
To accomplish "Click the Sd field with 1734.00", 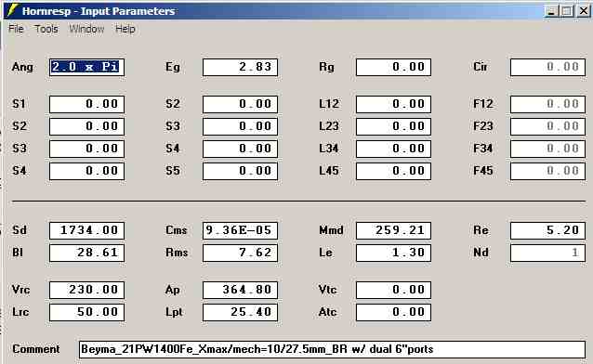I will point(86,230).
